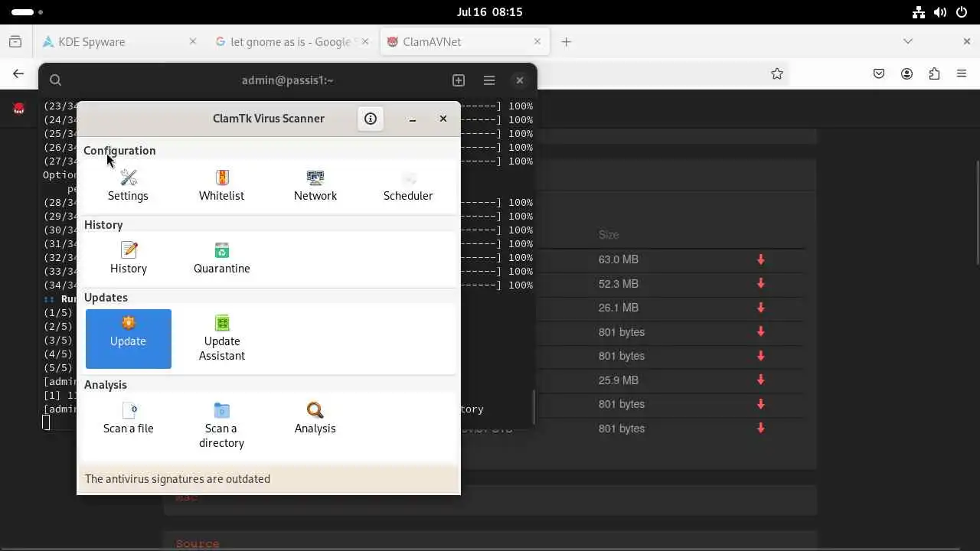Download the 26.1 MB file
Image resolution: width=980 pixels, height=551 pixels.
coord(761,308)
